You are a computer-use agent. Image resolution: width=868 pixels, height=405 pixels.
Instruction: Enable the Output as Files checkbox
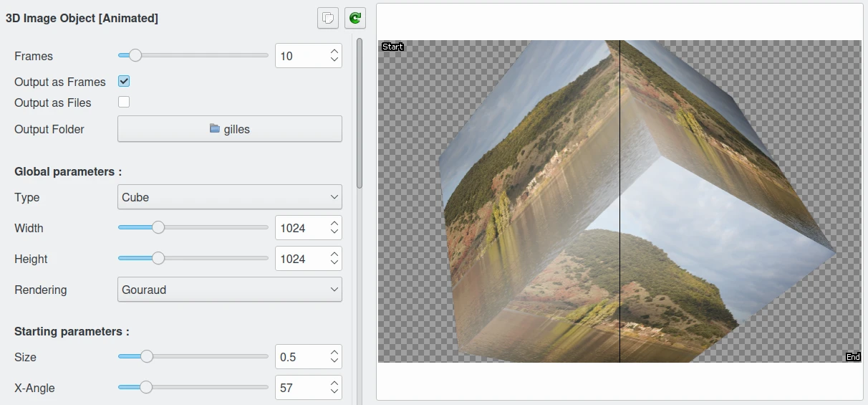pos(124,102)
